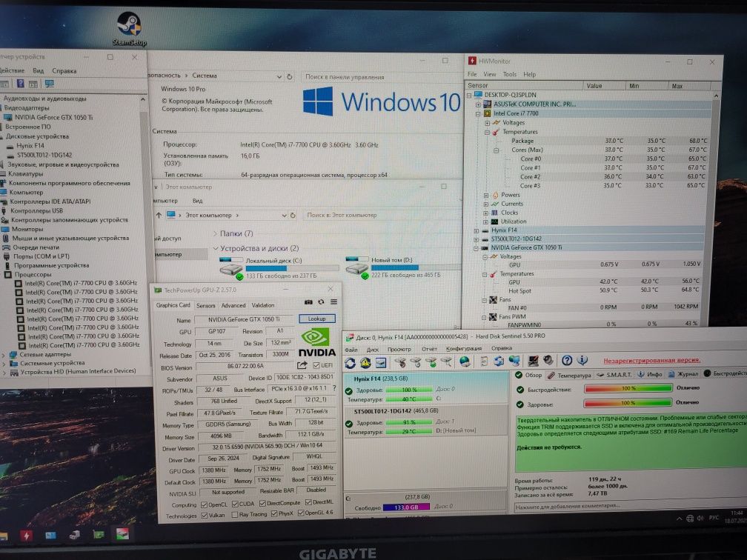747x560 pixels.
Task: Click the Lookup button in GPU-Z
Action: pyautogui.click(x=317, y=319)
